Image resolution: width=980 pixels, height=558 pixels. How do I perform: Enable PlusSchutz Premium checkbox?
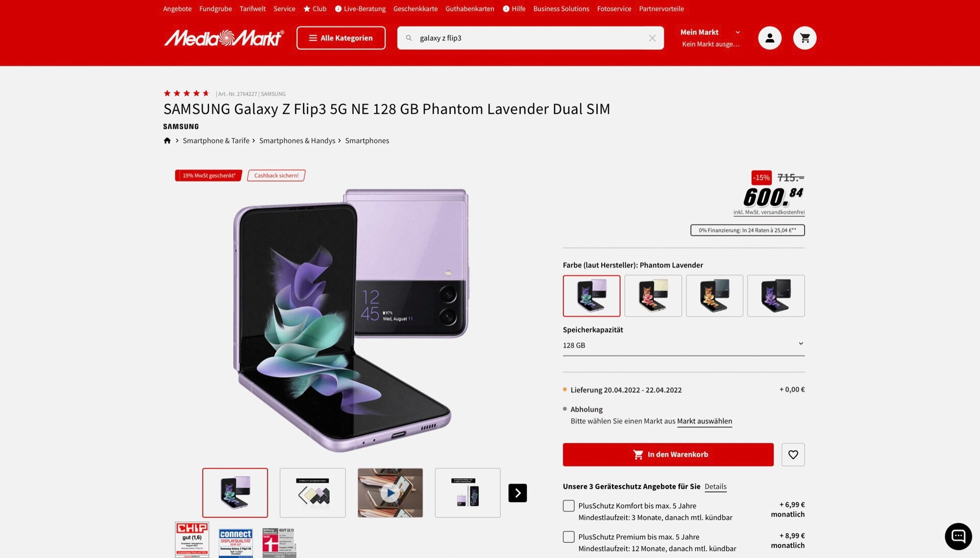pos(569,537)
